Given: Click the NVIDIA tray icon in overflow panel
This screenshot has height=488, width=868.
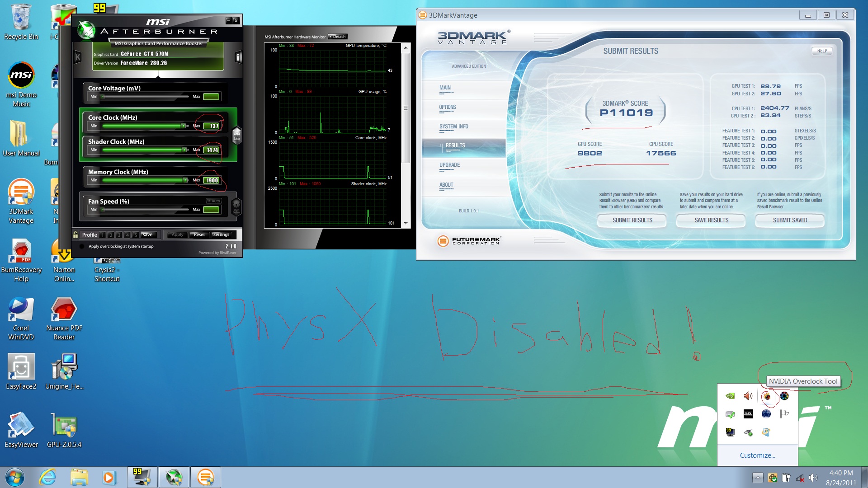Looking at the screenshot, I should click(730, 396).
